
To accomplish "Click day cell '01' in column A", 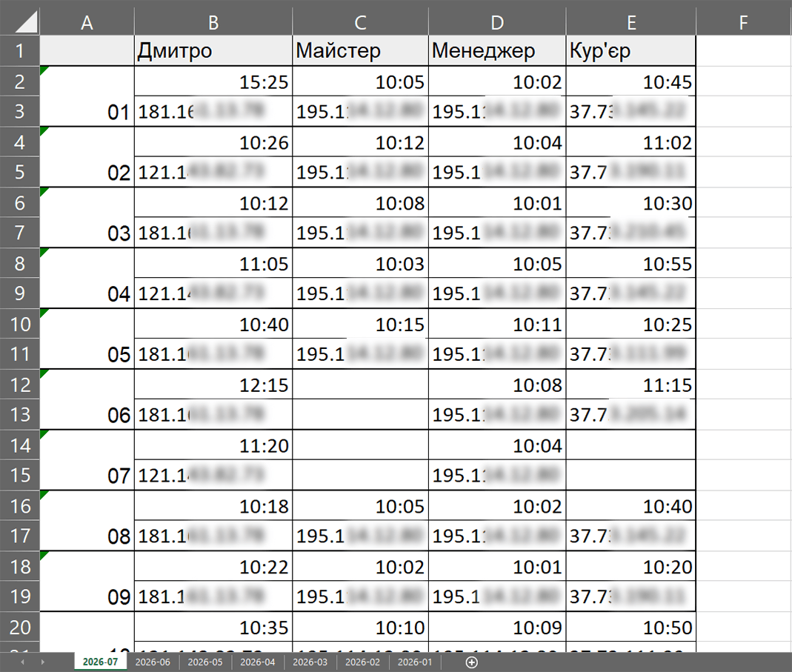I will point(87,96).
